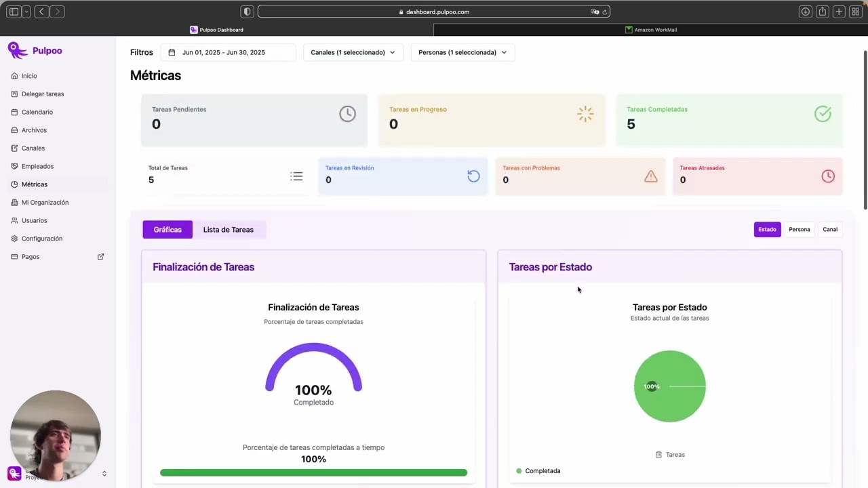
Task: Click the green on-time completion progress bar
Action: click(x=313, y=472)
